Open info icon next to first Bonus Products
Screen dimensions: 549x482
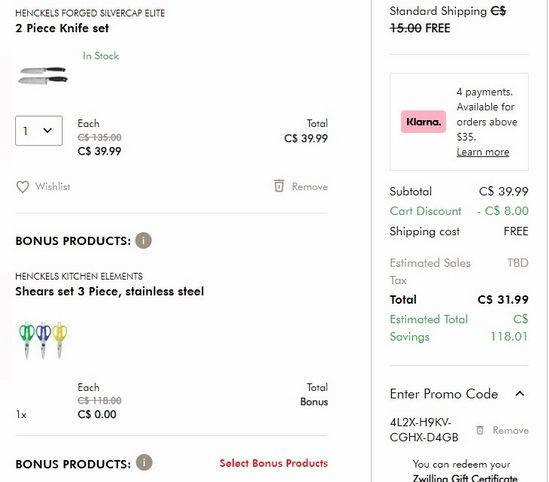click(x=144, y=240)
